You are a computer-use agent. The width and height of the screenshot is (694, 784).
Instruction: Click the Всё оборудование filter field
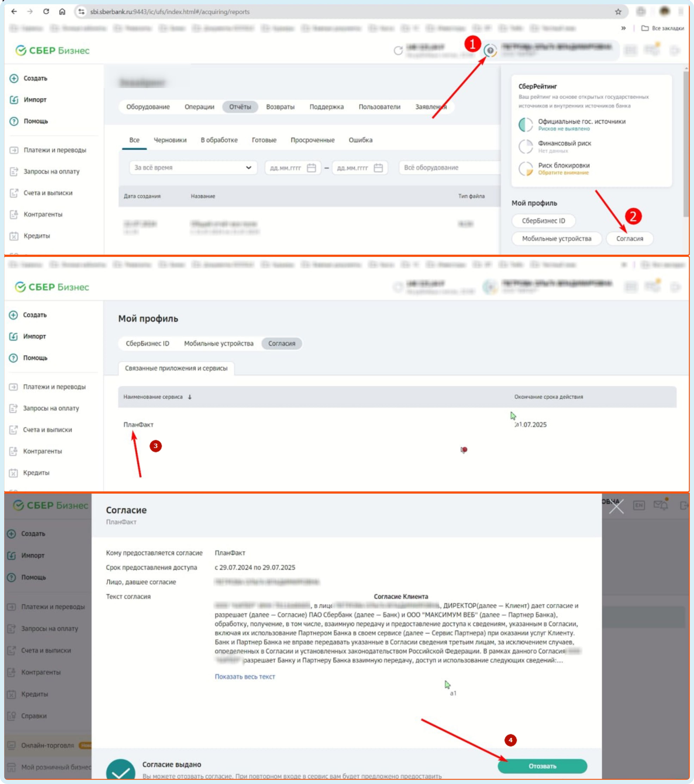click(450, 168)
